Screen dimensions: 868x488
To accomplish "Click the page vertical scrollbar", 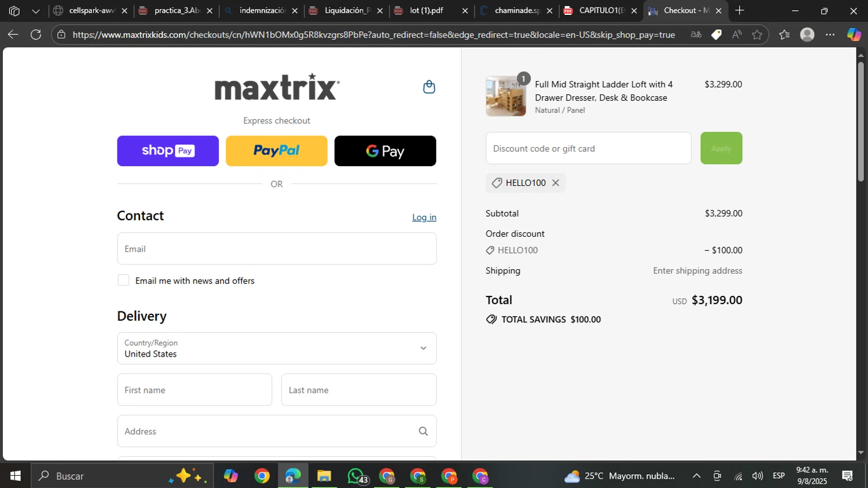I will click(x=861, y=122).
